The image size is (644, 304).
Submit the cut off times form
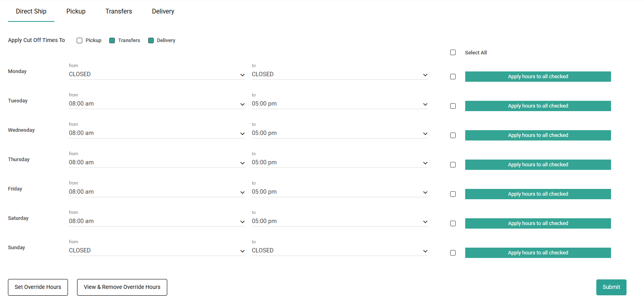tap(611, 287)
